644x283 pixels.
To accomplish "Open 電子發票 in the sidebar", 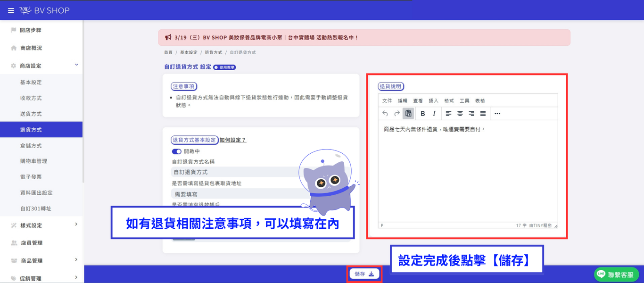I will (x=31, y=177).
